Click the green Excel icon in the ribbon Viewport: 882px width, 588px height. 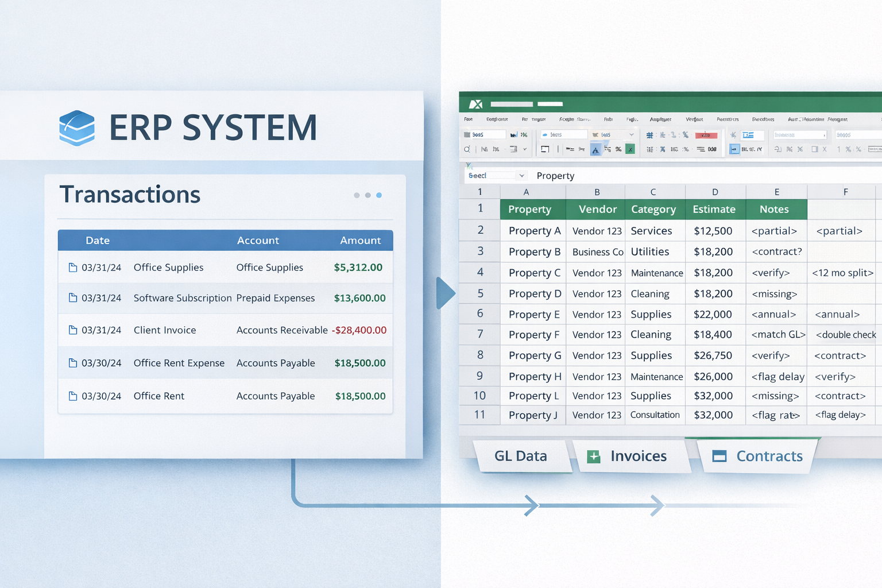[630, 149]
